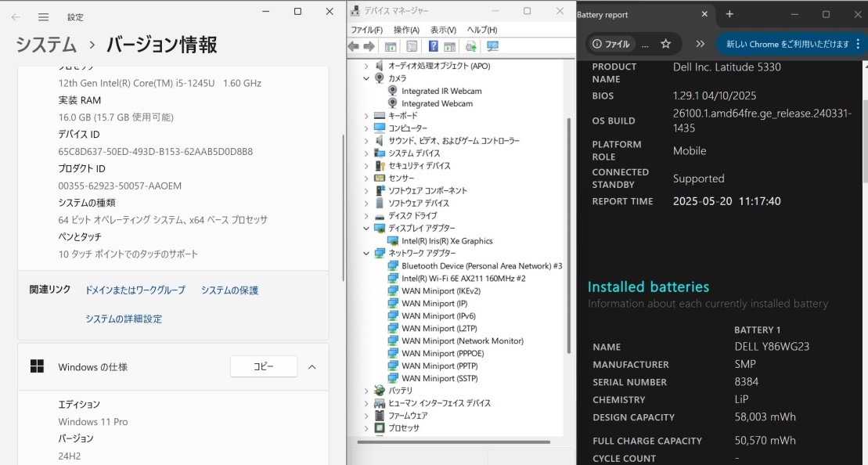The height and width of the screenshot is (465, 868).
Task: Expand the センサー category
Action: pyautogui.click(x=366, y=178)
